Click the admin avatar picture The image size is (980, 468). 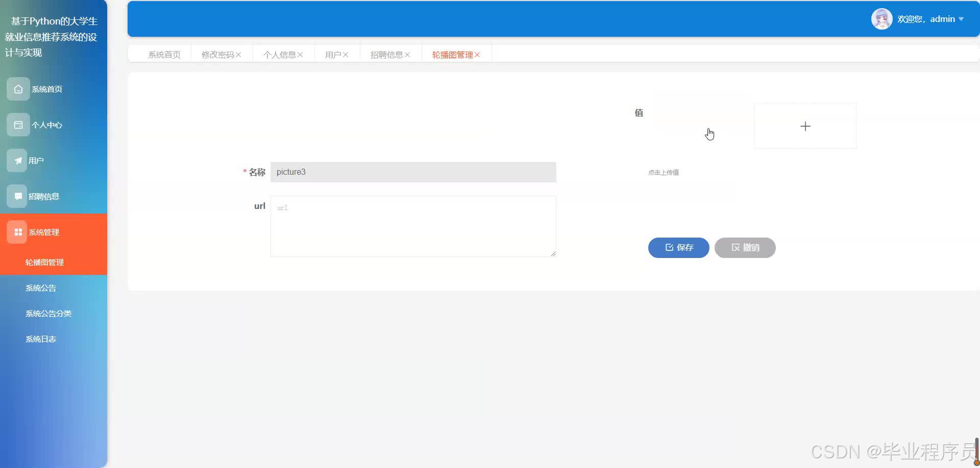[x=881, y=19]
